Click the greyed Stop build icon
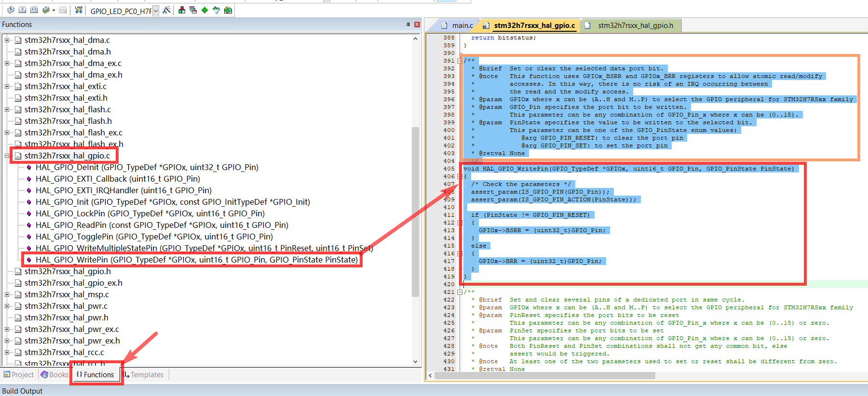Screen dimensions: 868x396 click(63, 10)
